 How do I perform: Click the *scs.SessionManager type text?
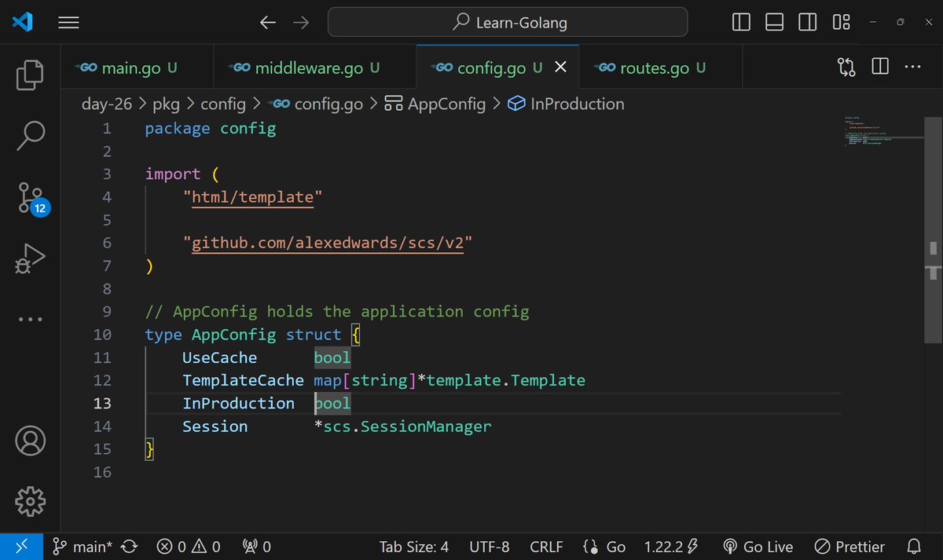[402, 426]
